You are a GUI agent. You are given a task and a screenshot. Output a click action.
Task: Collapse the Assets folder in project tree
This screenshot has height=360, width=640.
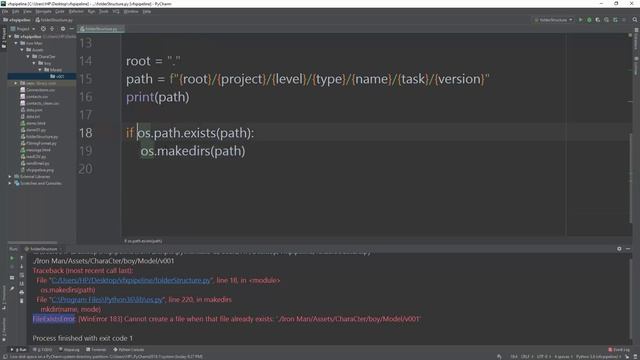(22, 50)
